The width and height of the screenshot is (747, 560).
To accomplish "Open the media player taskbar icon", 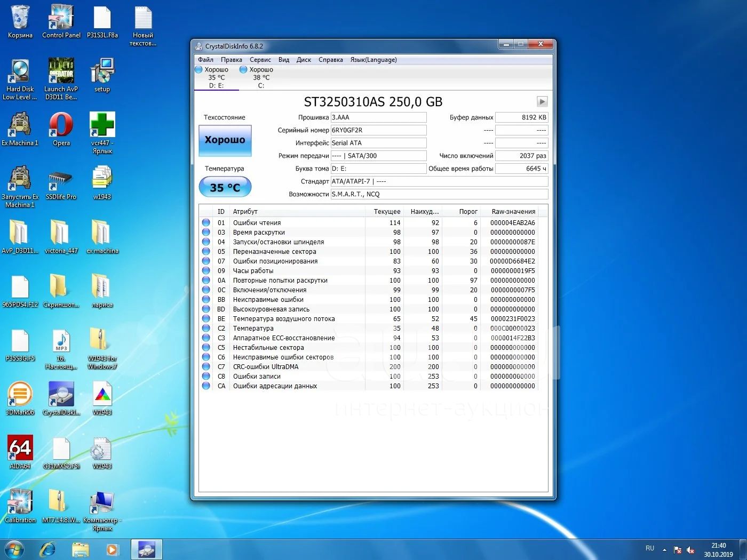I will click(x=112, y=549).
